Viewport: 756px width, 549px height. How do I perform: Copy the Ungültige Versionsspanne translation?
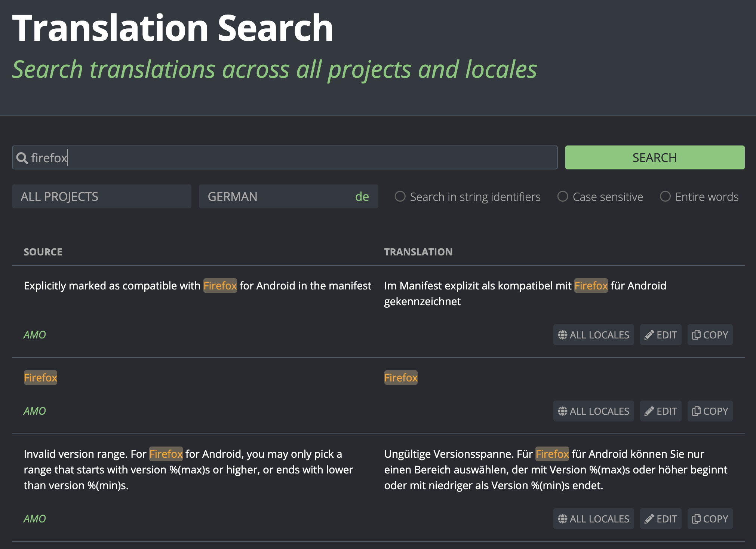(x=710, y=519)
